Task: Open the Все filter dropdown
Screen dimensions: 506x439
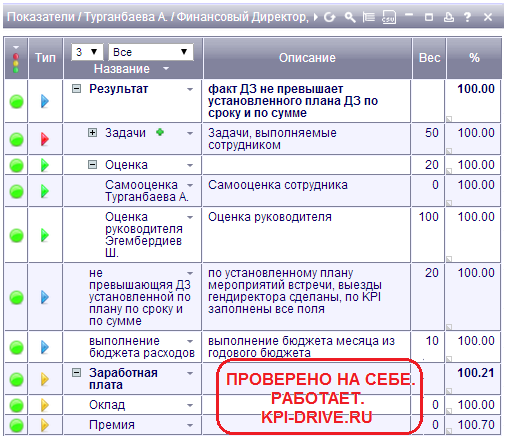Action: click(x=151, y=52)
